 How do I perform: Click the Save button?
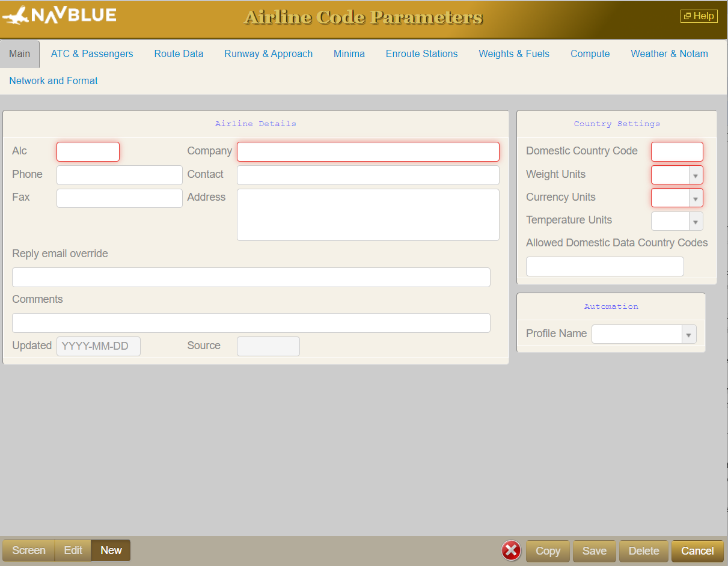click(x=595, y=551)
